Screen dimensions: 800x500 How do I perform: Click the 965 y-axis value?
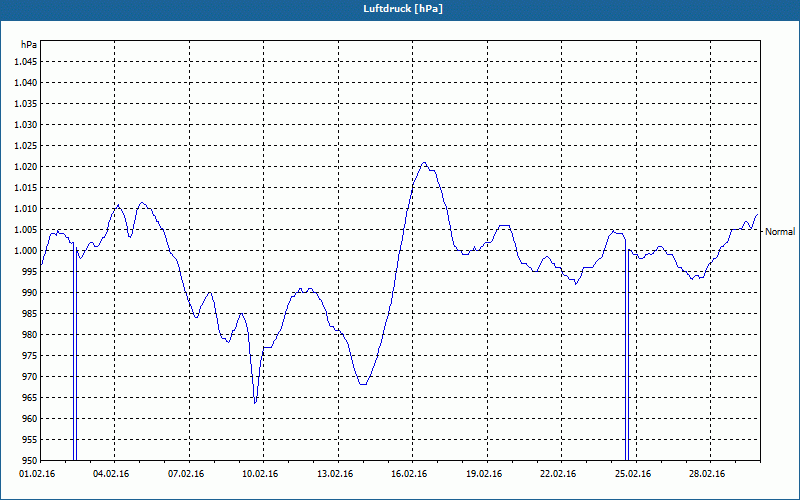[30, 397]
